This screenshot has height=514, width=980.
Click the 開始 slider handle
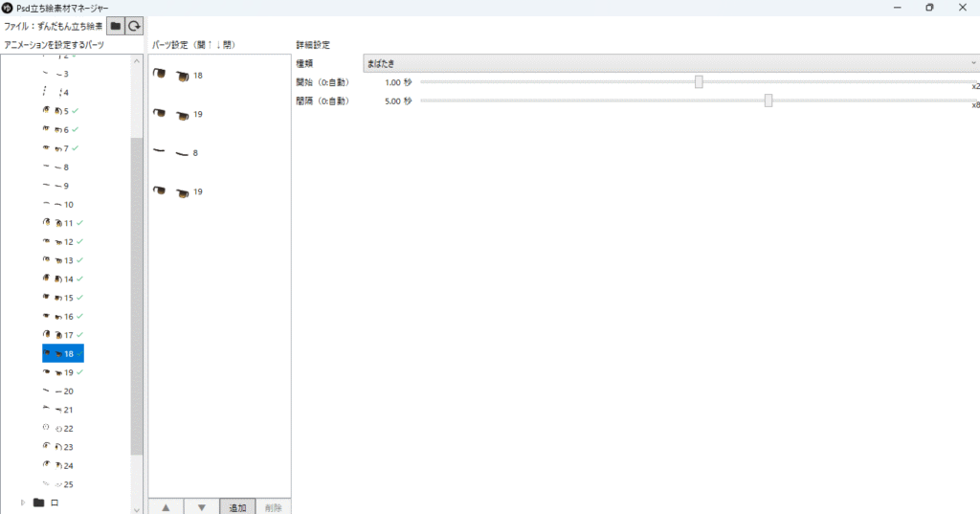click(x=699, y=82)
